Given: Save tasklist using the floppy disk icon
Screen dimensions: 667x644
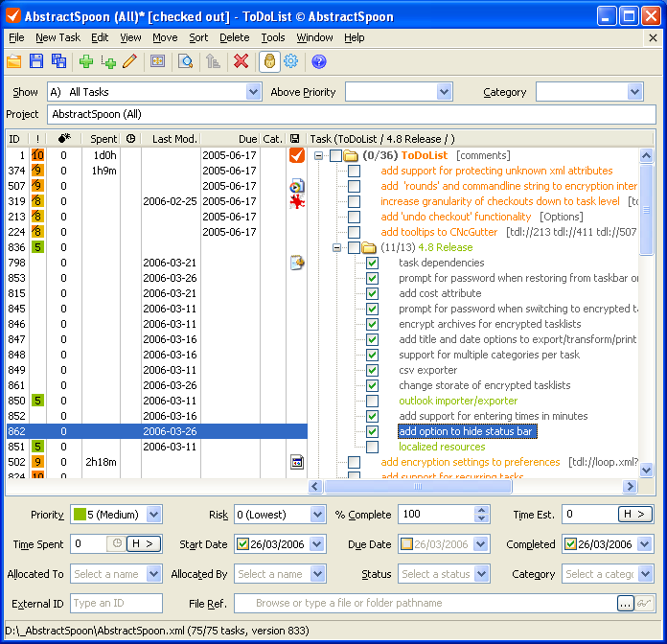Looking at the screenshot, I should [x=36, y=61].
